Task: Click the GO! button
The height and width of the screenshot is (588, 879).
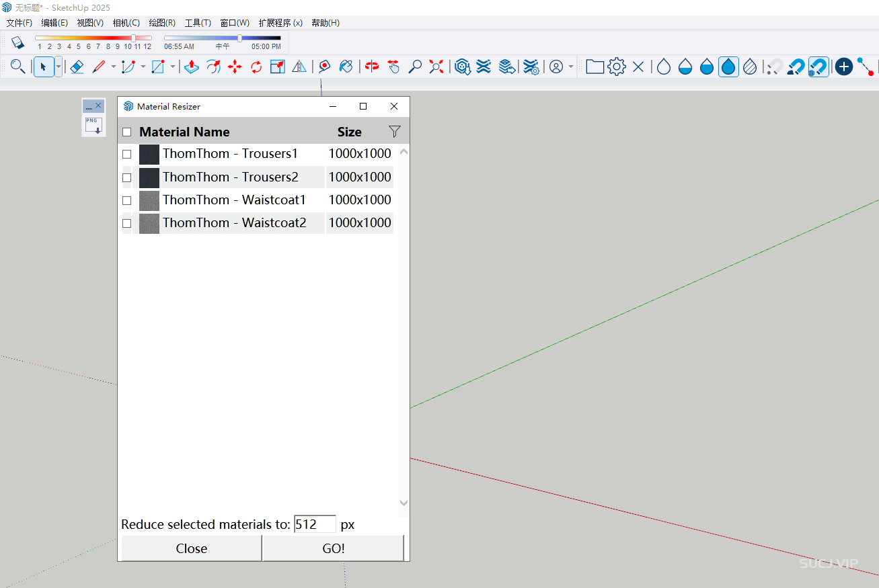Action: point(334,548)
